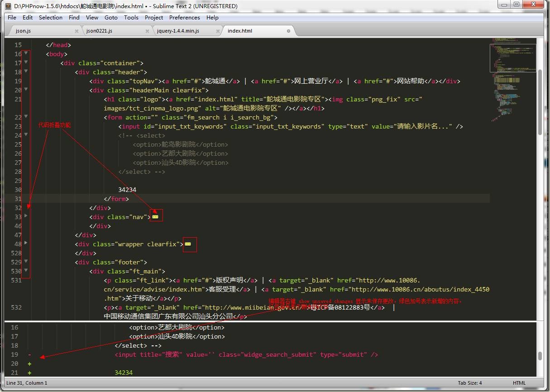The image size is (550, 392).
Task: Maximize the Sublime Text window
Action: (517, 5)
